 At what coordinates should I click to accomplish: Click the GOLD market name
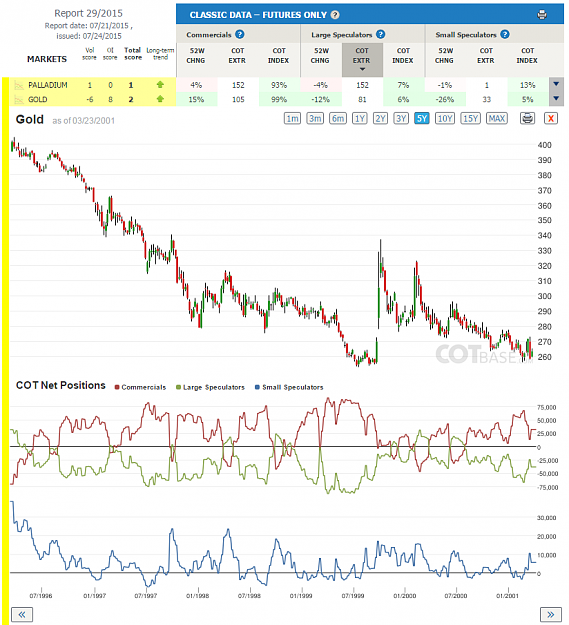(37, 99)
